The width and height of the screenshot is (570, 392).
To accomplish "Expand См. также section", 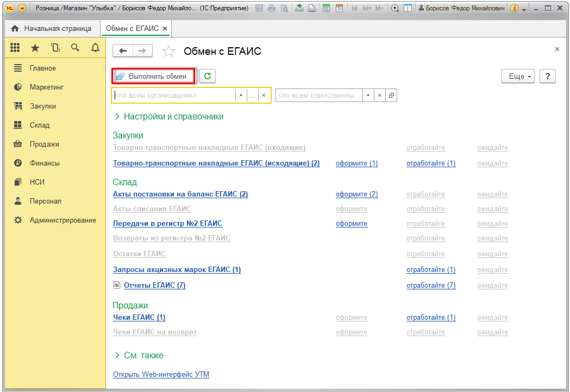I will pos(139,355).
